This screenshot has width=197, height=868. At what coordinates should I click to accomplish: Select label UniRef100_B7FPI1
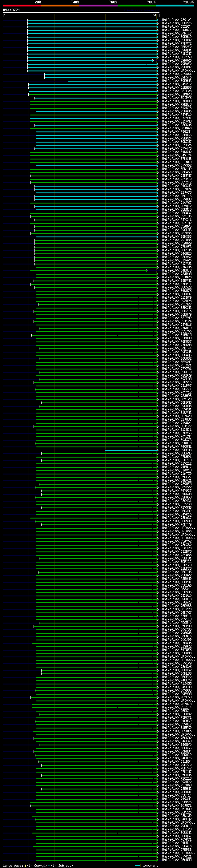pyautogui.click(x=176, y=285)
